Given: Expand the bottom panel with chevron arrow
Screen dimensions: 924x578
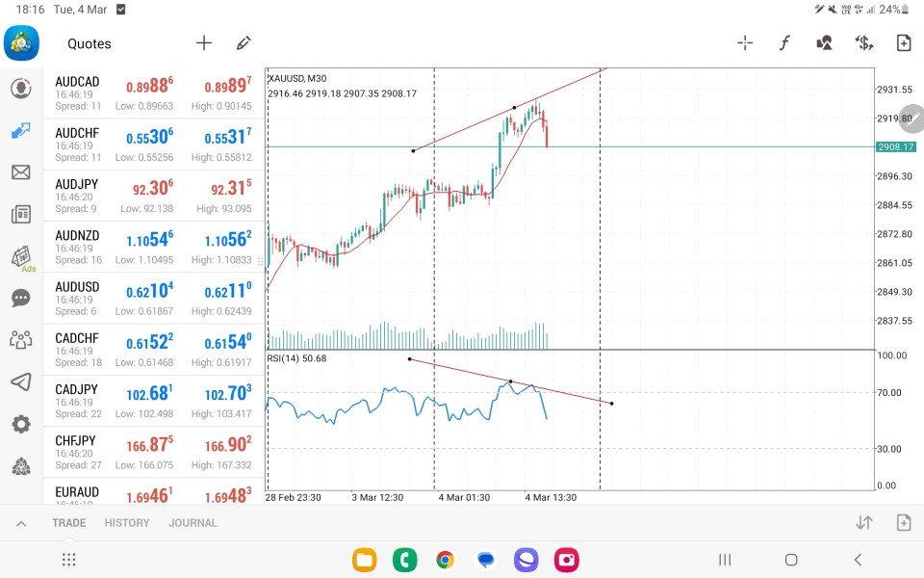Looking at the screenshot, I should [x=20, y=523].
